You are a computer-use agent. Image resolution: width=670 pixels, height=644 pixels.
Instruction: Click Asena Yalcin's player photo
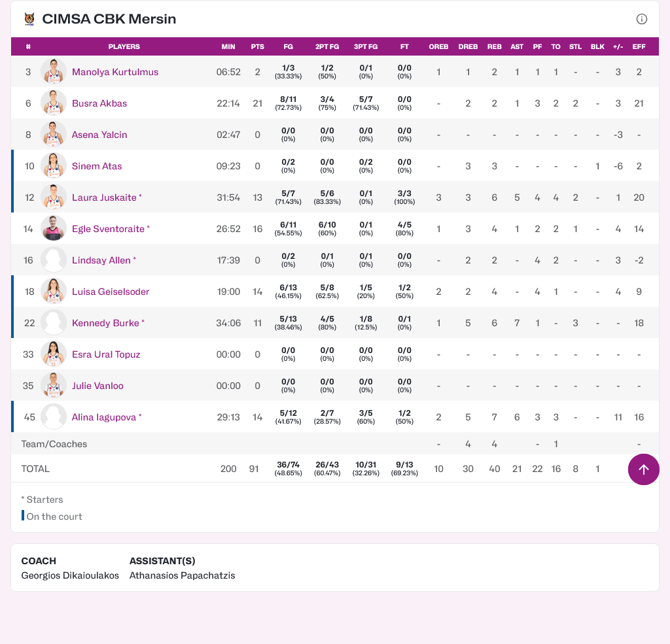pos(54,135)
